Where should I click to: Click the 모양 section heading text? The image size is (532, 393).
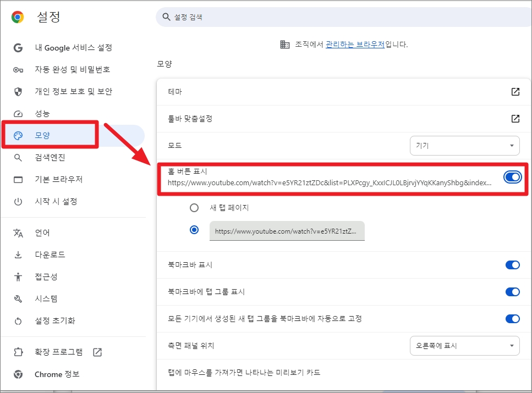164,64
